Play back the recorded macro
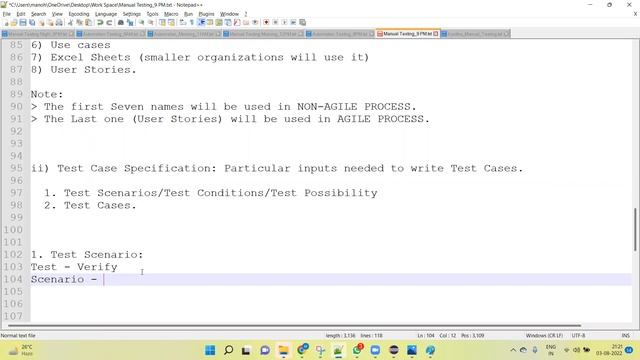 [x=284, y=22]
